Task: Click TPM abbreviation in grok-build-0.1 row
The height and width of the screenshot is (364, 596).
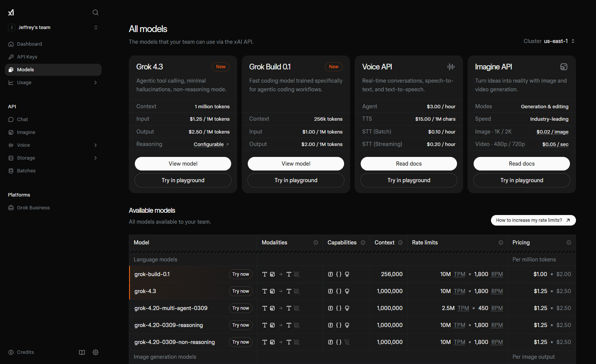Action: [459, 274]
